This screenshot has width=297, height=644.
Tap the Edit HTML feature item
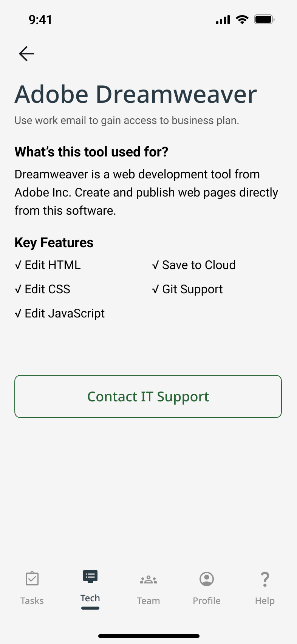pyautogui.click(x=48, y=265)
